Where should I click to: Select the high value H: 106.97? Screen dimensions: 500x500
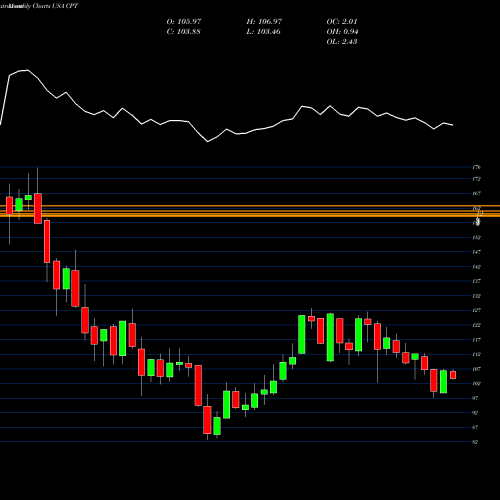[x=264, y=22]
